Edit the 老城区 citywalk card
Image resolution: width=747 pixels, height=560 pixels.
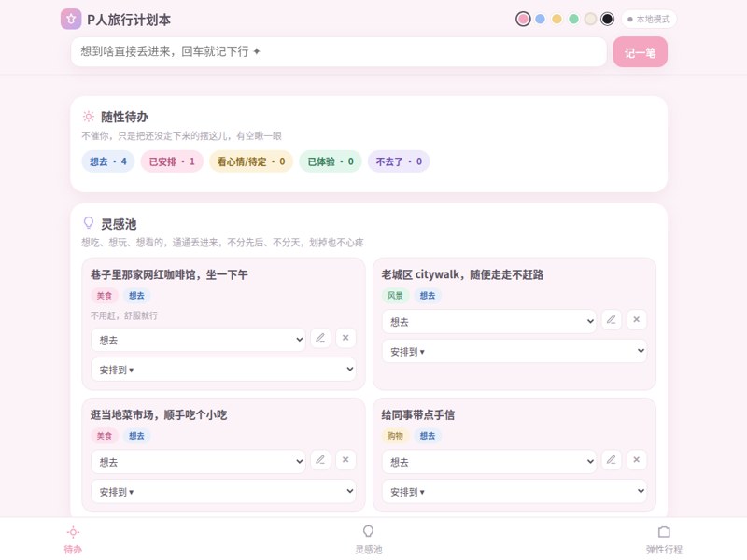click(612, 319)
